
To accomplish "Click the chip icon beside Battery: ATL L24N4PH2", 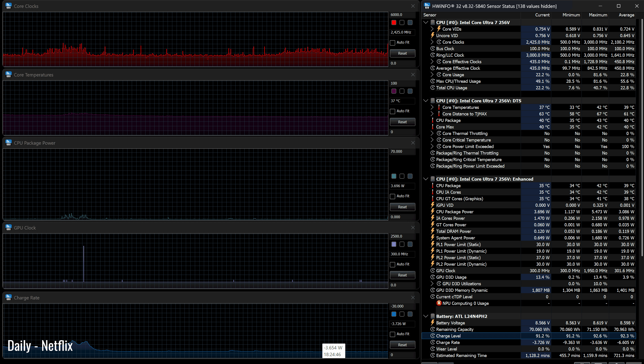I will click(432, 316).
